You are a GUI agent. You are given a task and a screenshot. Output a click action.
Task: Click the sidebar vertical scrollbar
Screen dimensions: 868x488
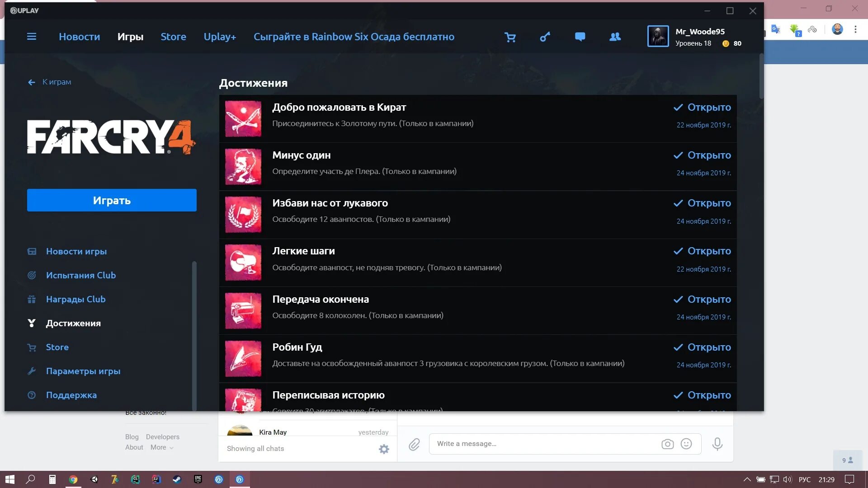[x=194, y=335]
